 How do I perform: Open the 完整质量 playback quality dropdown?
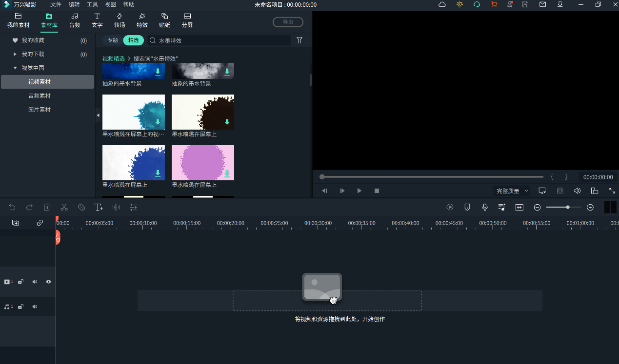512,191
